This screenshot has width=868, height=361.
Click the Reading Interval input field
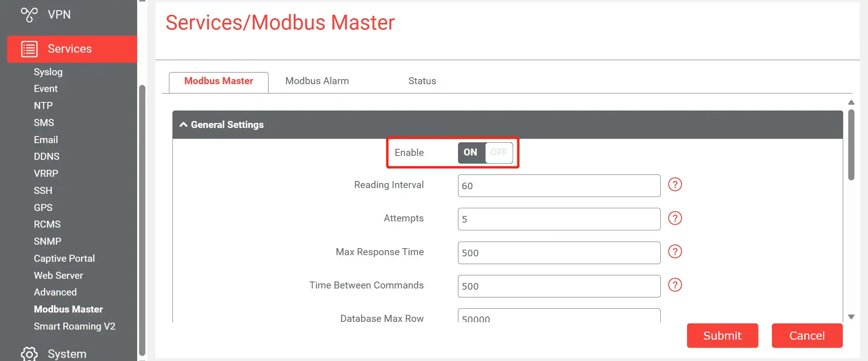[558, 185]
